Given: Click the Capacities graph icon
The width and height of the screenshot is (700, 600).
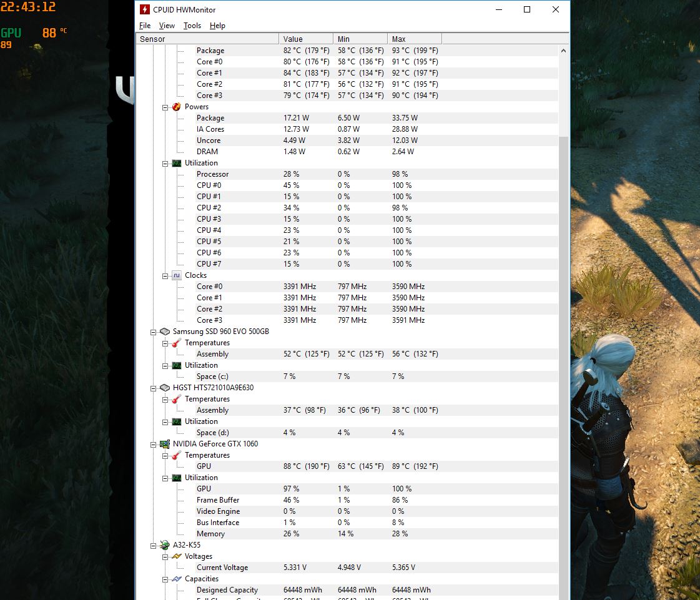Looking at the screenshot, I should (177, 579).
